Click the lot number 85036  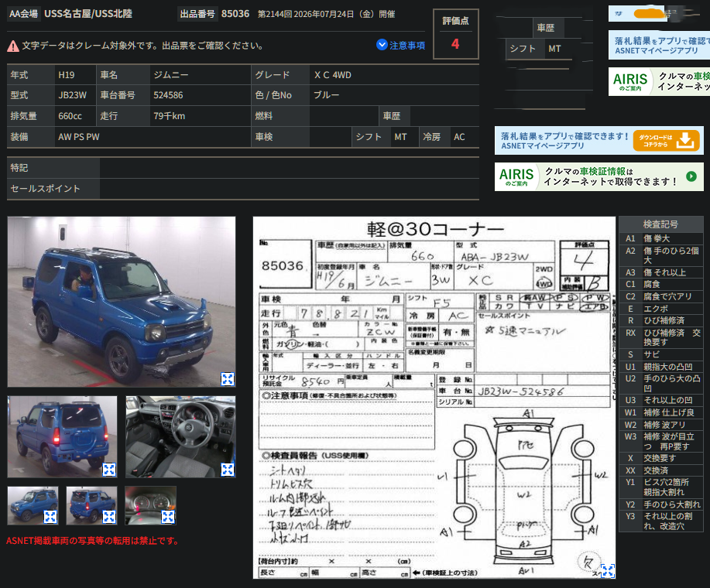click(x=235, y=14)
